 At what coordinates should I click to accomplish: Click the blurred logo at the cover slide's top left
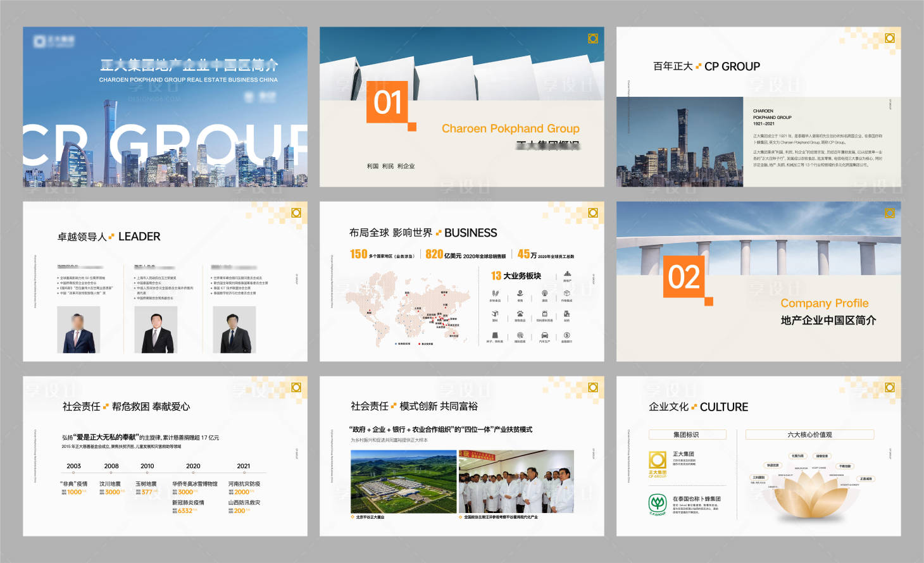[54, 41]
